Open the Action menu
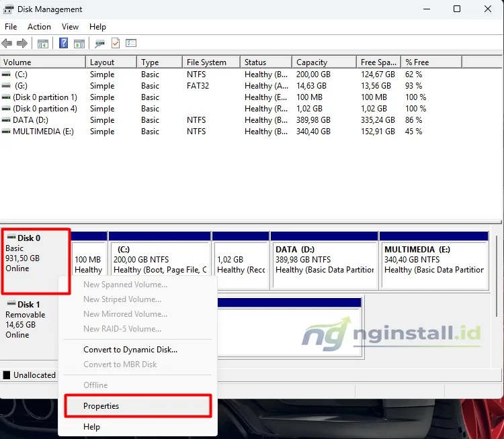Viewport: 504px width, 439px height. click(x=39, y=27)
